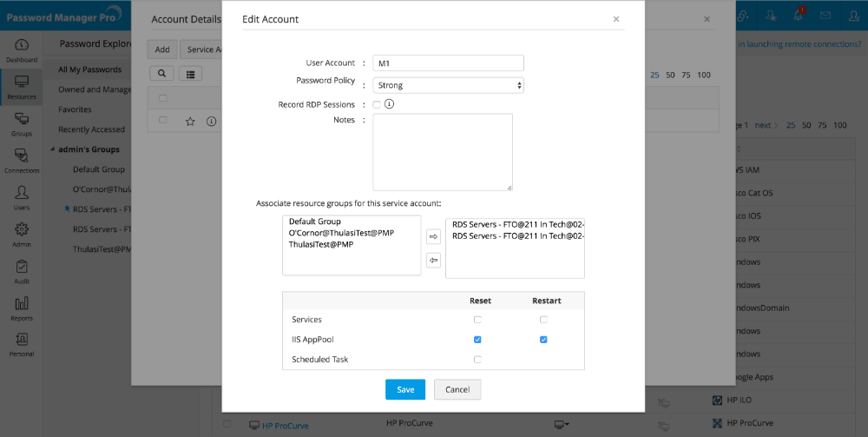Viewport: 868px width, 437px height.
Task: Cancel the Edit Account dialog
Action: (x=457, y=389)
